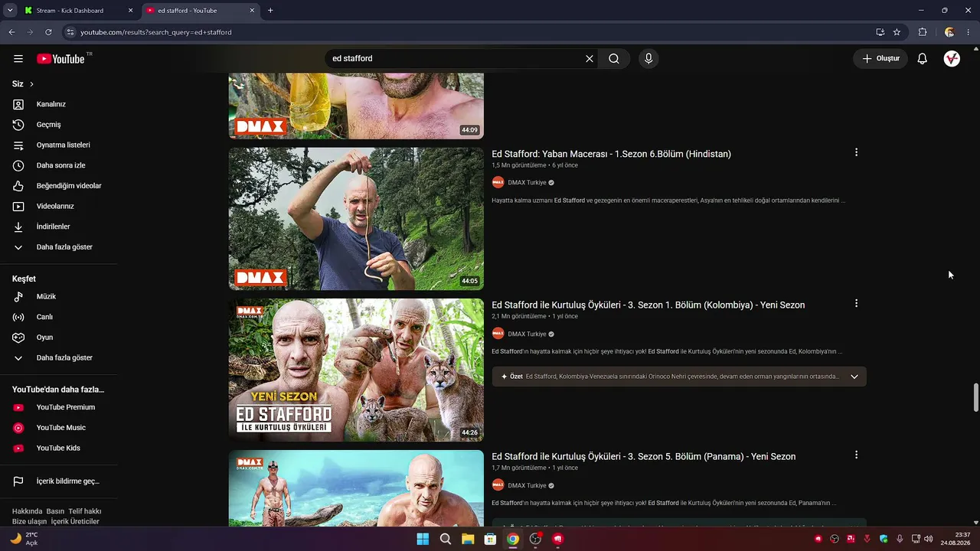
Task: Open the account avatar menu
Action: (x=952, y=59)
